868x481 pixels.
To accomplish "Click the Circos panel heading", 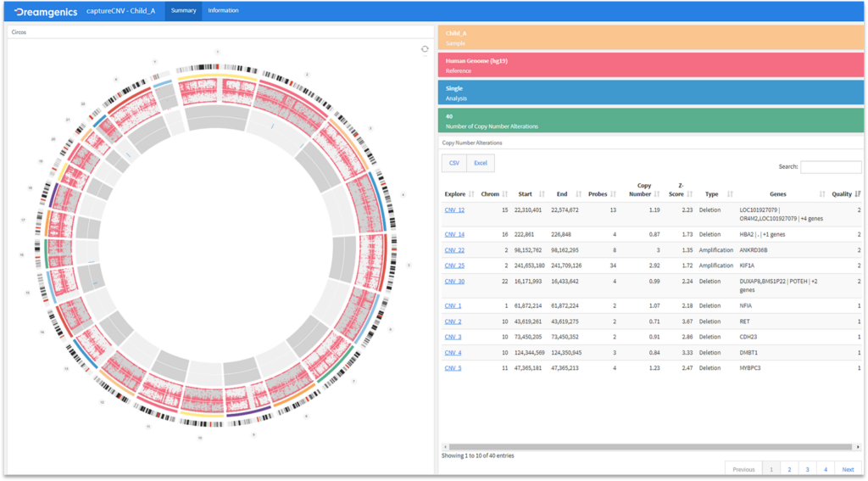I will [x=19, y=32].
